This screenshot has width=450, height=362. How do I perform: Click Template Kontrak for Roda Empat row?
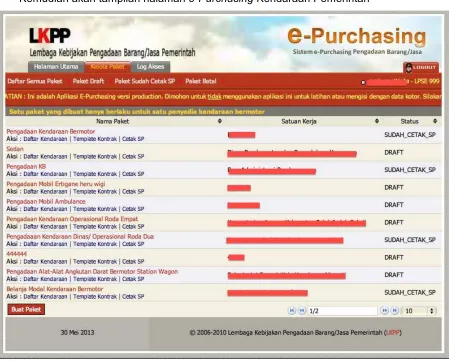click(95, 226)
